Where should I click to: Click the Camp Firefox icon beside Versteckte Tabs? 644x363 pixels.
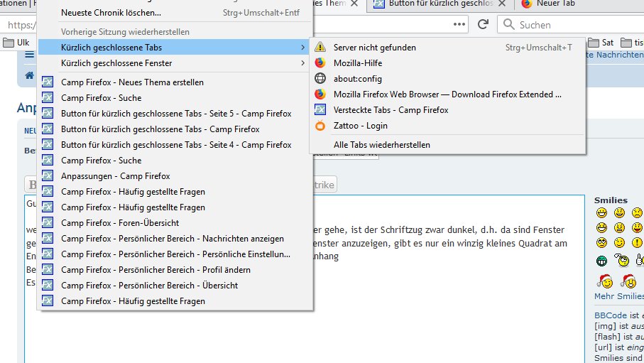pos(320,110)
